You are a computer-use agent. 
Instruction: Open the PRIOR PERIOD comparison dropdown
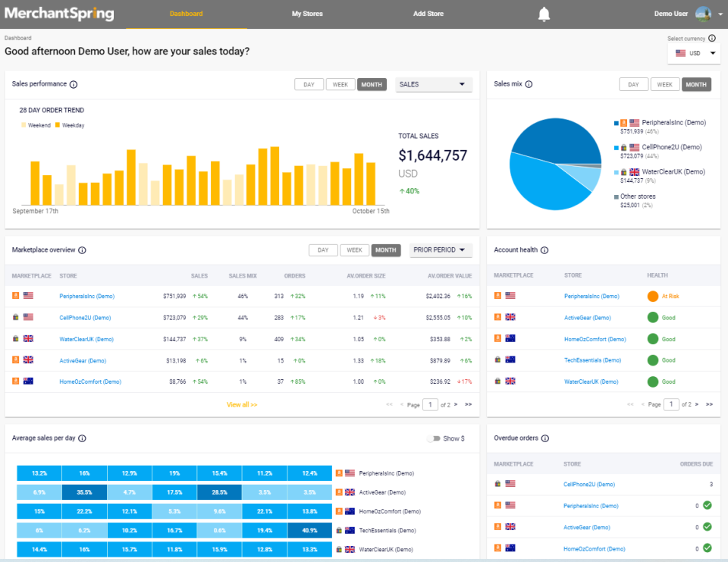[x=441, y=250]
